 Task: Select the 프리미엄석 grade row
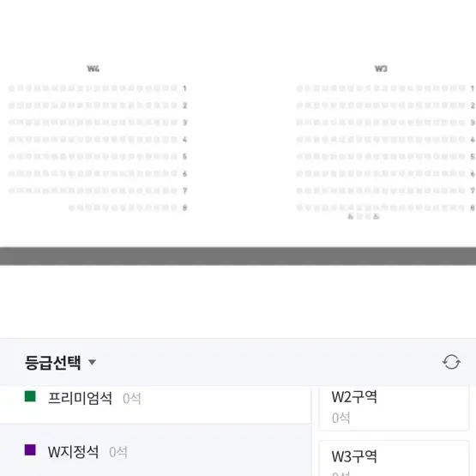(155, 404)
